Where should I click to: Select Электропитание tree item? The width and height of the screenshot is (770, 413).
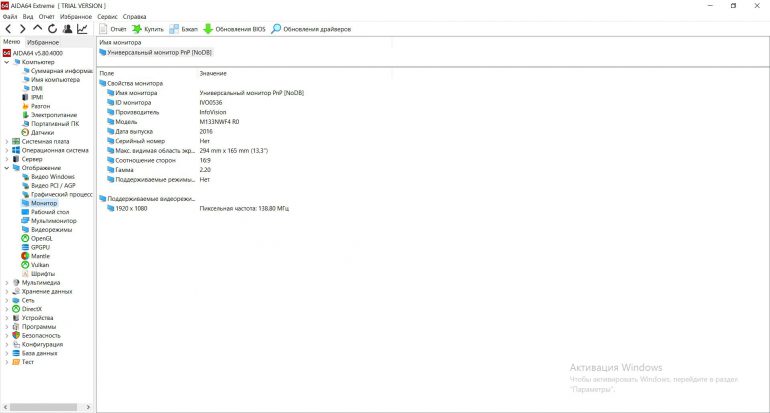[50, 115]
